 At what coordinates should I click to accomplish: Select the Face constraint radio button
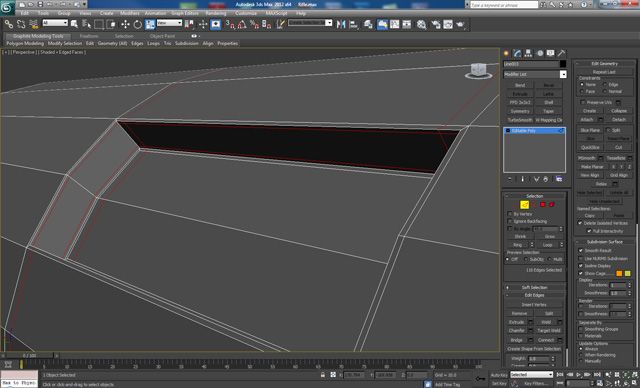tap(582, 91)
